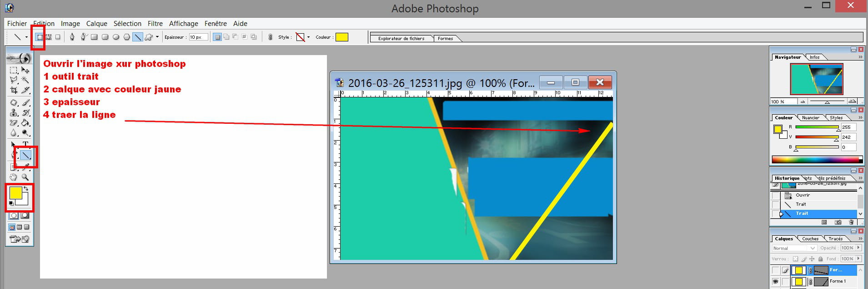Image resolution: width=868 pixels, height=289 pixels.
Task: Toggle visibility eye of Forme 1 layer
Action: coord(776,282)
